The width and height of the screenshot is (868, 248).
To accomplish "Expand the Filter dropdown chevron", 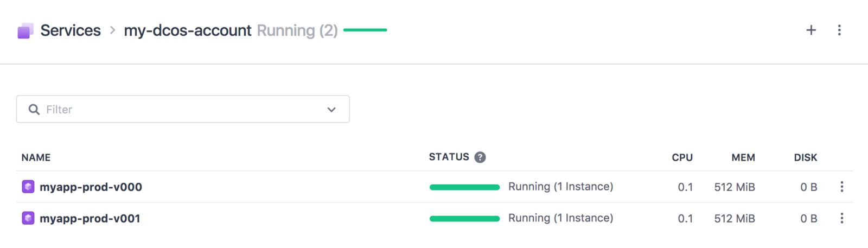I will coord(331,110).
